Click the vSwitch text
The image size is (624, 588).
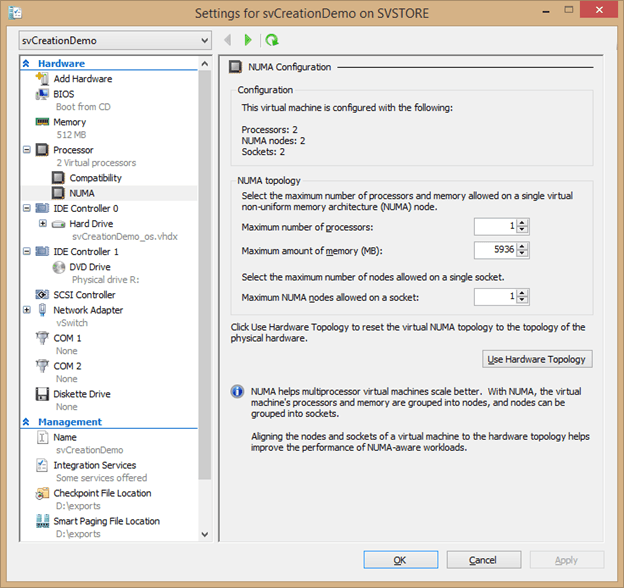pyautogui.click(x=72, y=323)
